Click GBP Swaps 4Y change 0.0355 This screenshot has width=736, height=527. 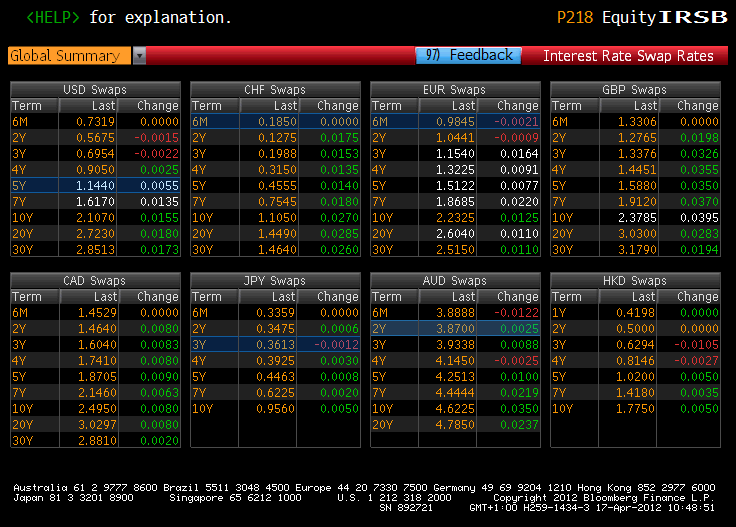coord(699,169)
